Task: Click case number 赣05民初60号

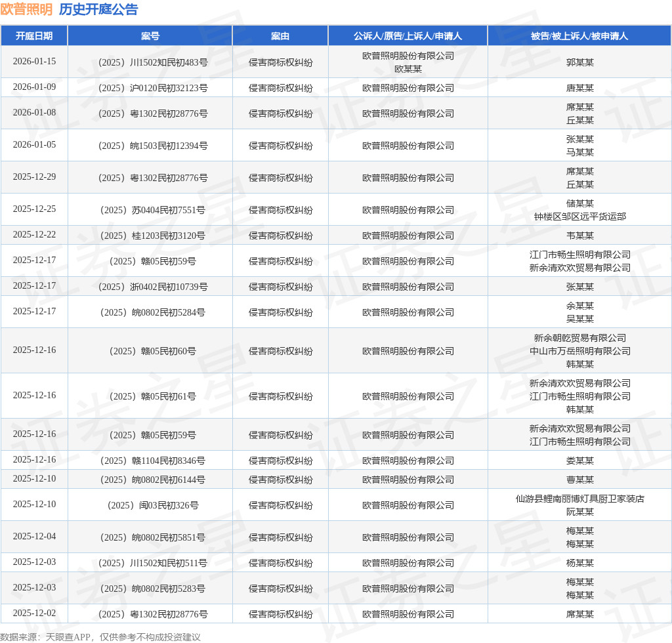Action: tap(152, 351)
